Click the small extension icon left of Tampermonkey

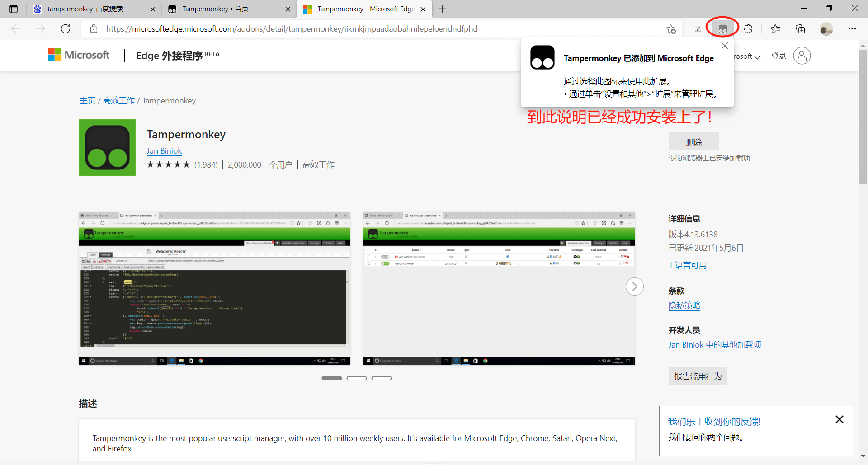pyautogui.click(x=698, y=29)
